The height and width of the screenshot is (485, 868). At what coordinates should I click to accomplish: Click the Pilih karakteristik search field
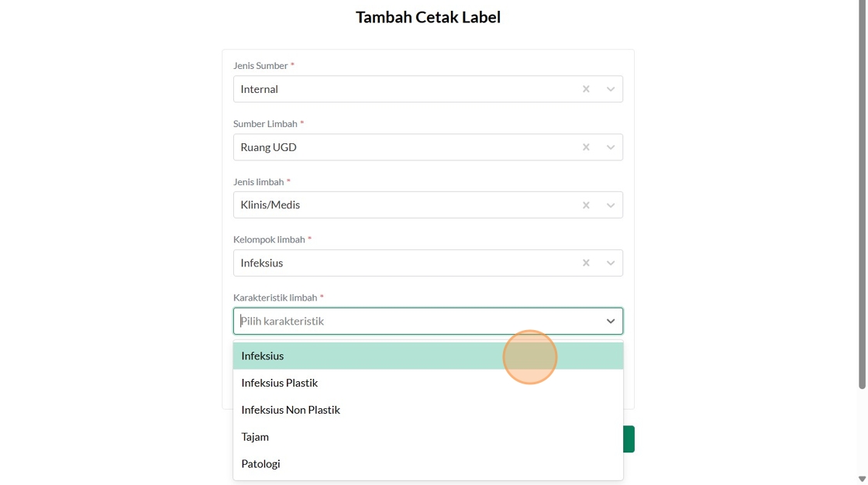(x=411, y=322)
